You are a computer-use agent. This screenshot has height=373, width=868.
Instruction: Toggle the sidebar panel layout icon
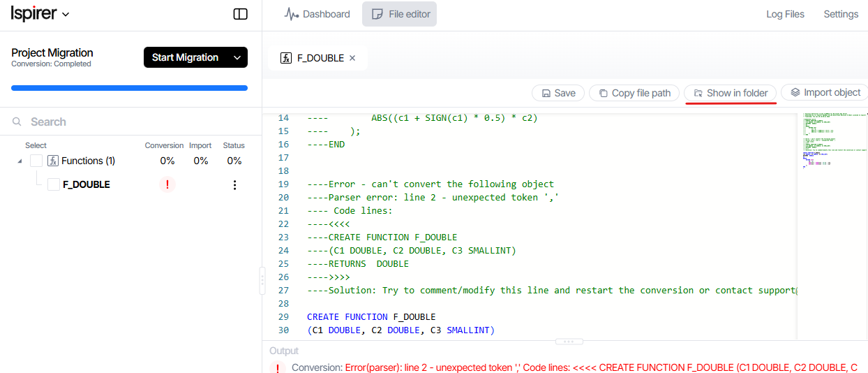(x=240, y=14)
